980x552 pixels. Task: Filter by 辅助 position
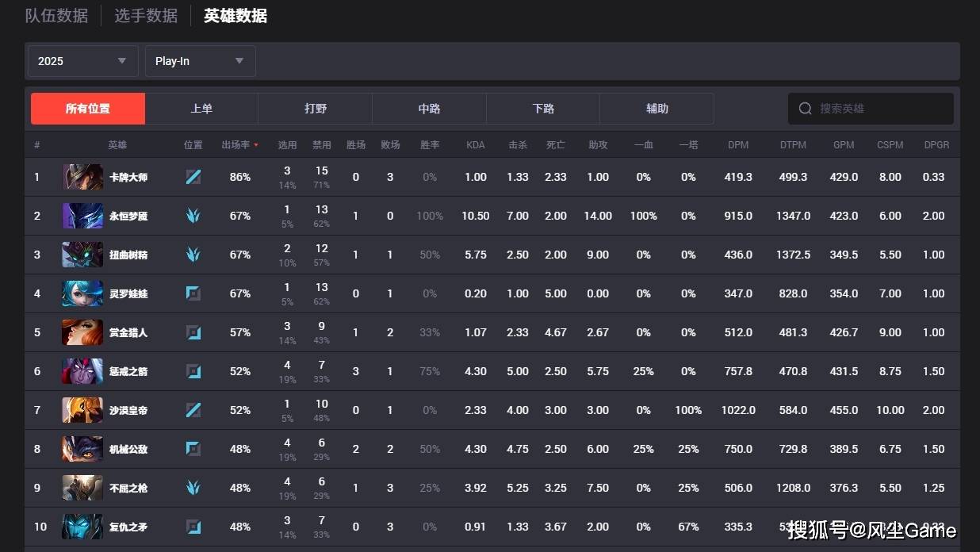point(657,109)
